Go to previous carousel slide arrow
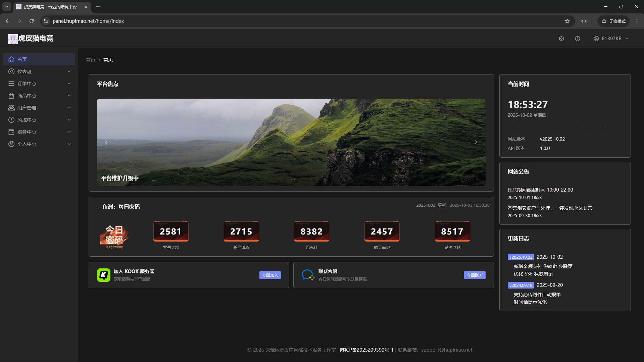This screenshot has width=644, height=362. [106, 142]
